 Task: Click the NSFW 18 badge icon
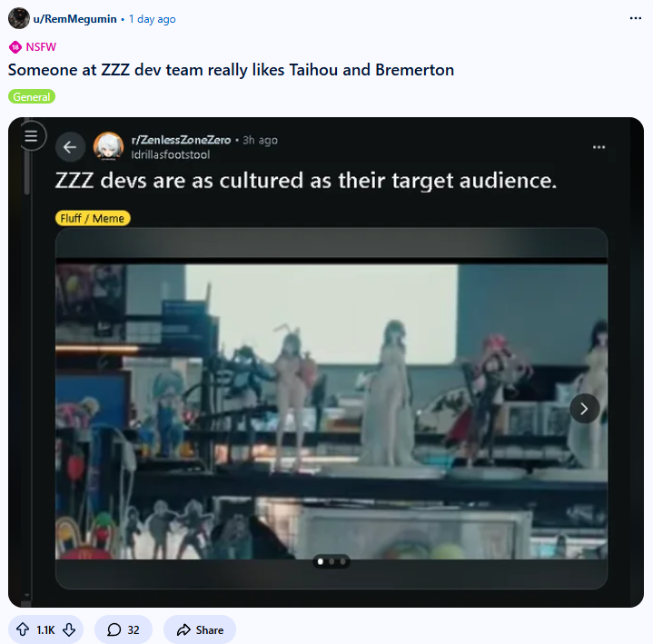(x=15, y=47)
